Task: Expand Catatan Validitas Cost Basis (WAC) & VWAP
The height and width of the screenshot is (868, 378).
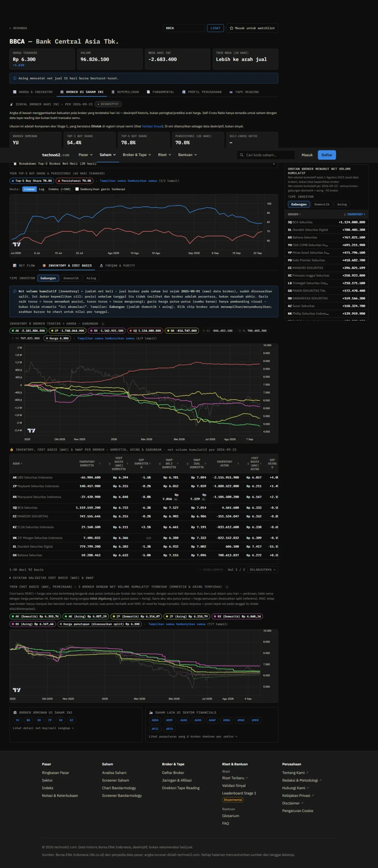Action: click(52, 578)
